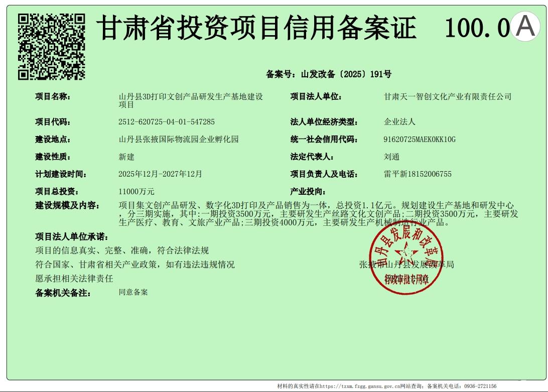Click the company name 甘肃天一智创文化产业有限责任公司

(448, 97)
